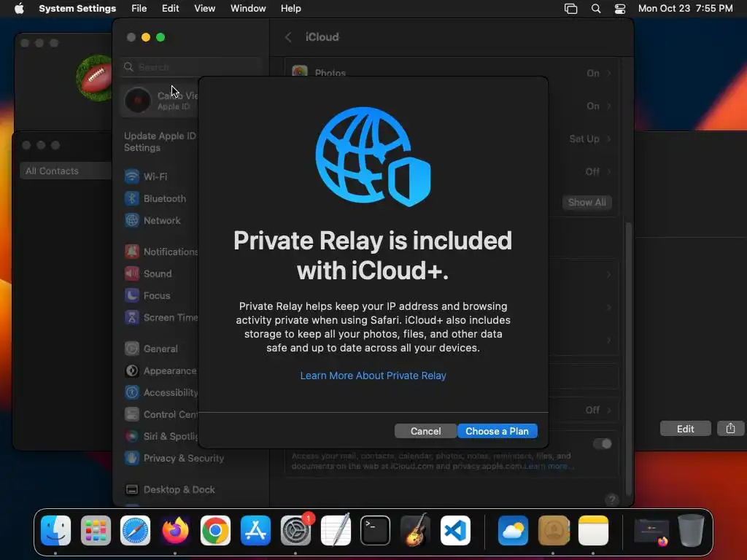Open Control Center in menu bar
The width and height of the screenshot is (747, 560).
[x=620, y=9]
